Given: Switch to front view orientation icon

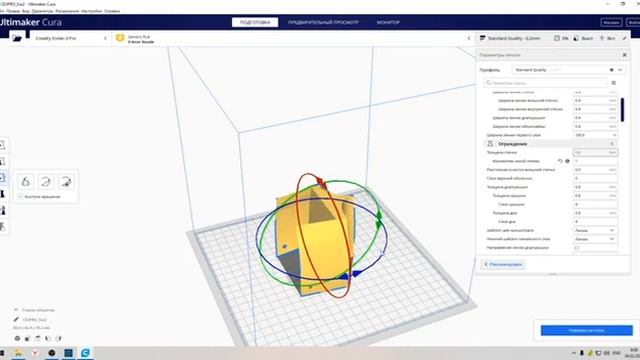Looking at the screenshot, I should (x=27, y=338).
